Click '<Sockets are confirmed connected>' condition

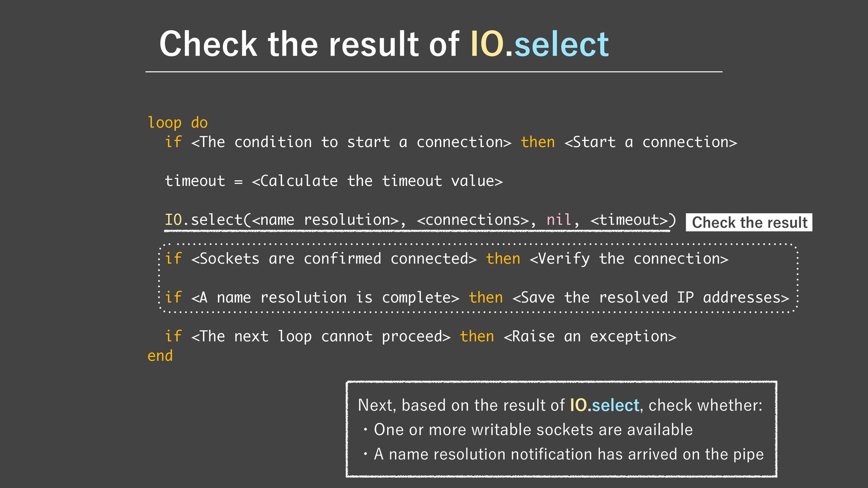[334, 259]
